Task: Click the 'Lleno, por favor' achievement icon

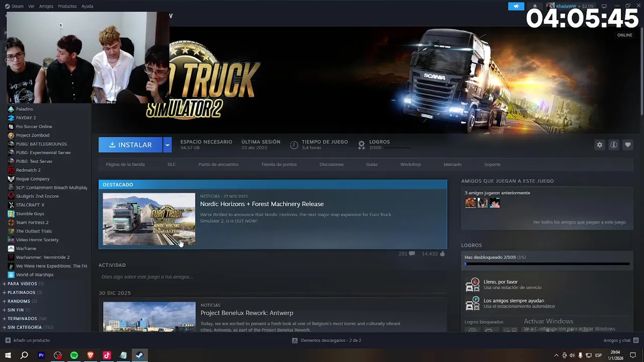Action: coord(472,285)
